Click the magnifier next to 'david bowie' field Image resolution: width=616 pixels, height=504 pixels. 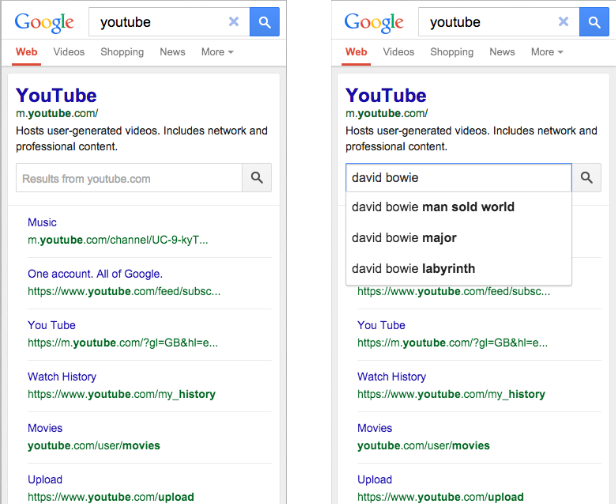[x=587, y=178]
